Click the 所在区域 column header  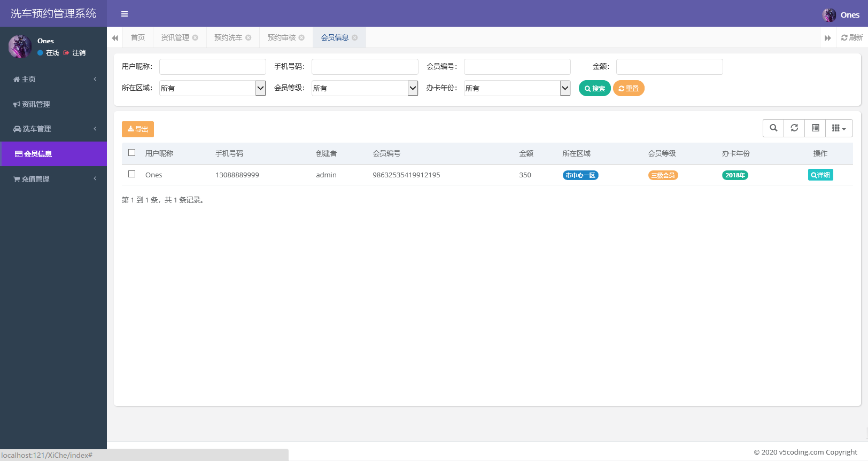click(577, 153)
